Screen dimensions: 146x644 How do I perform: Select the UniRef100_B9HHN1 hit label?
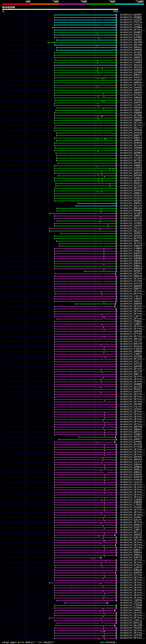click(131, 211)
